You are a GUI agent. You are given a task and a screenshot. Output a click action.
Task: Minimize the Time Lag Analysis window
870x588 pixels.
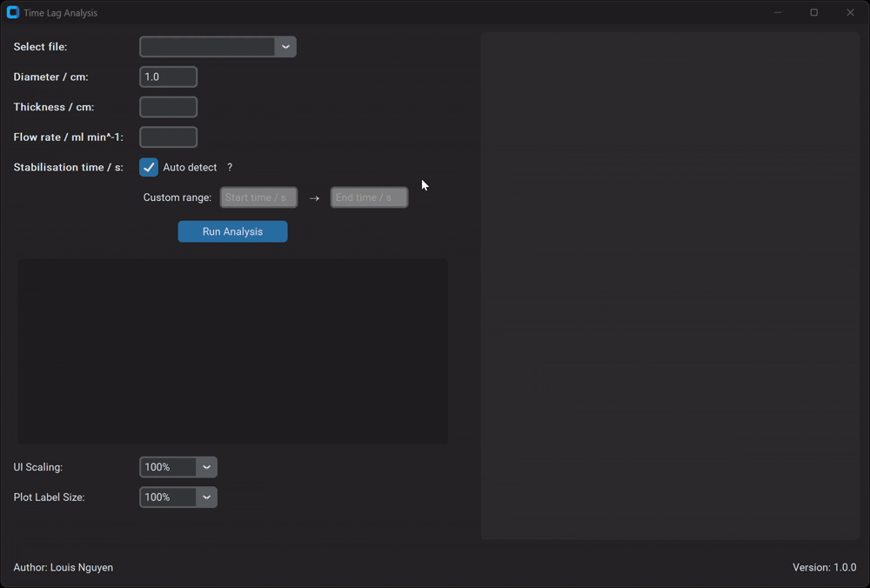(778, 13)
